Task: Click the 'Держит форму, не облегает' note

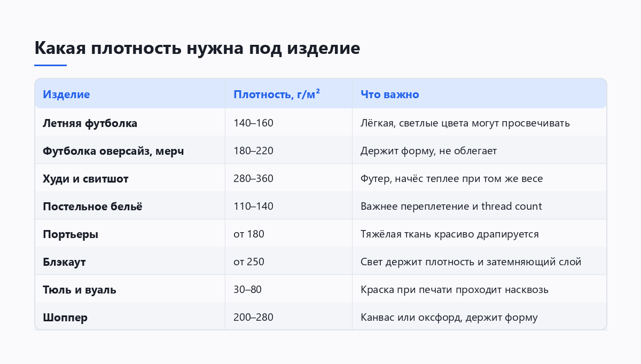Action: 428,151
